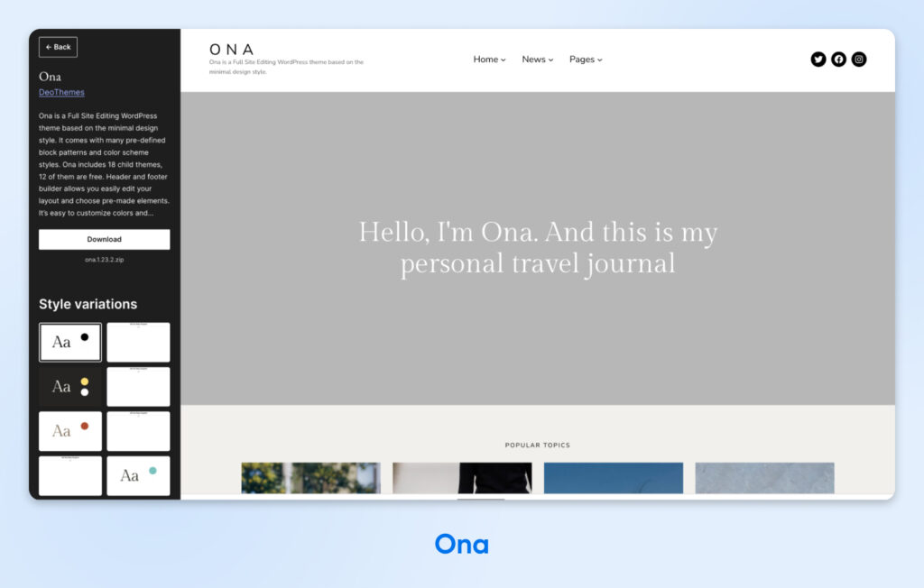The image size is (924, 588).
Task: Expand the News dropdown chevron
Action: [x=550, y=60]
